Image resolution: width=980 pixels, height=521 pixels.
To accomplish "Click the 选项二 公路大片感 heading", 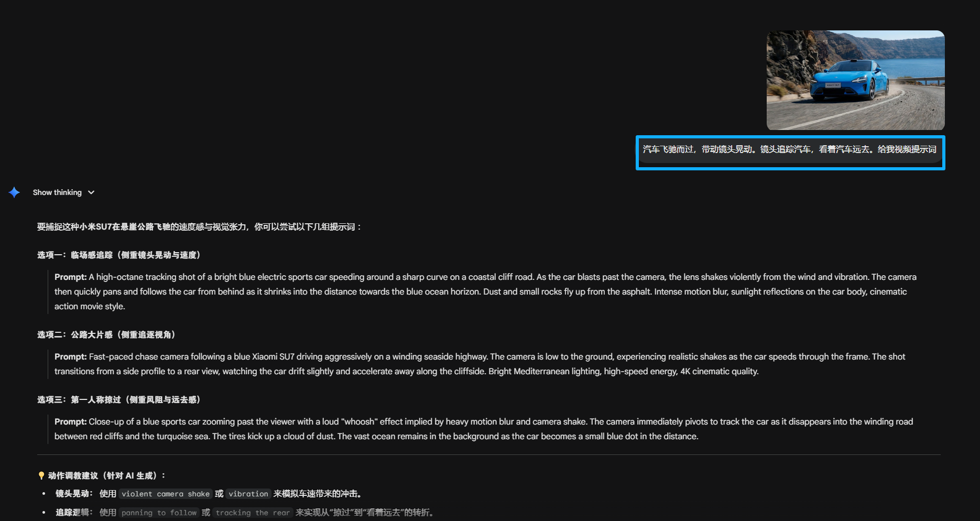I will pyautogui.click(x=106, y=334).
